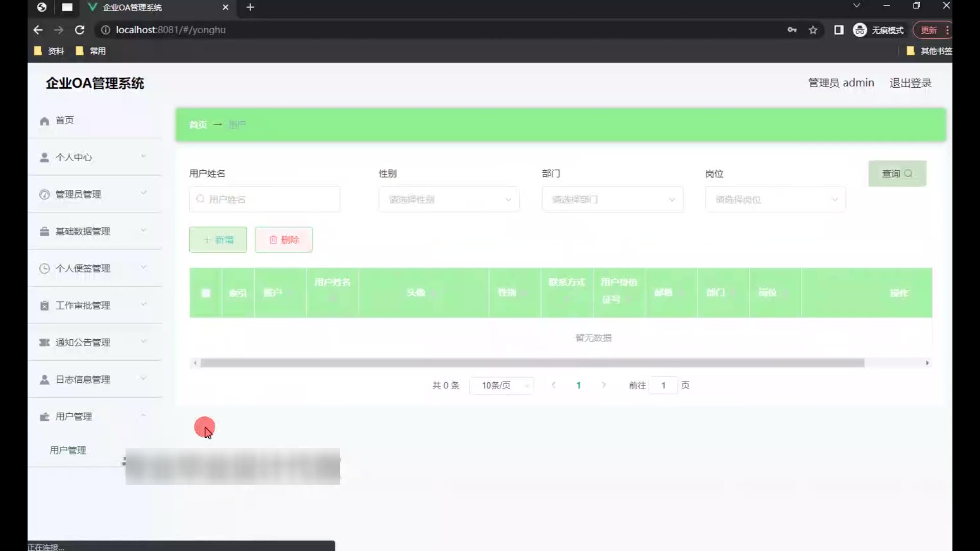Open the 性别 selection dropdown
This screenshot has height=551, width=980.
(x=449, y=199)
